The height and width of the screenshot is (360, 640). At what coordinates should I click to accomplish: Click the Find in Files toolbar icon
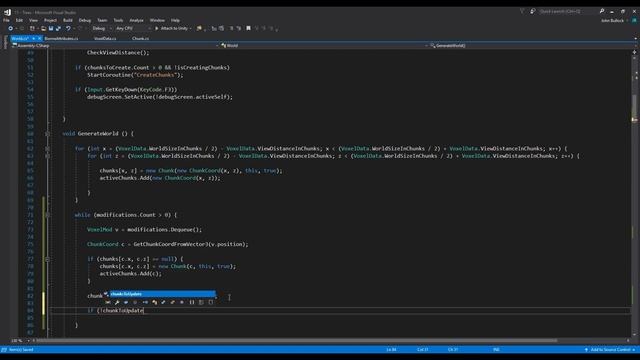tap(199, 29)
